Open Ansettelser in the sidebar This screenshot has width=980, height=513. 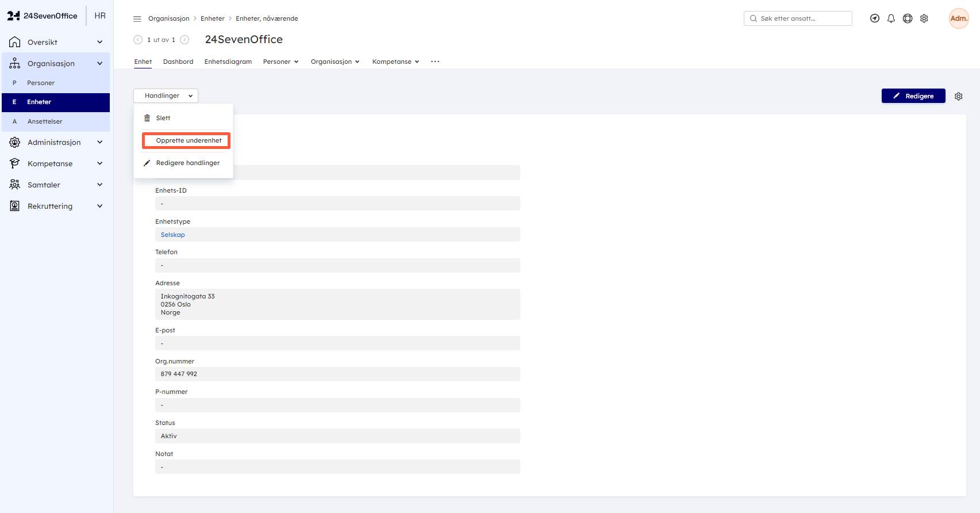tap(56, 121)
